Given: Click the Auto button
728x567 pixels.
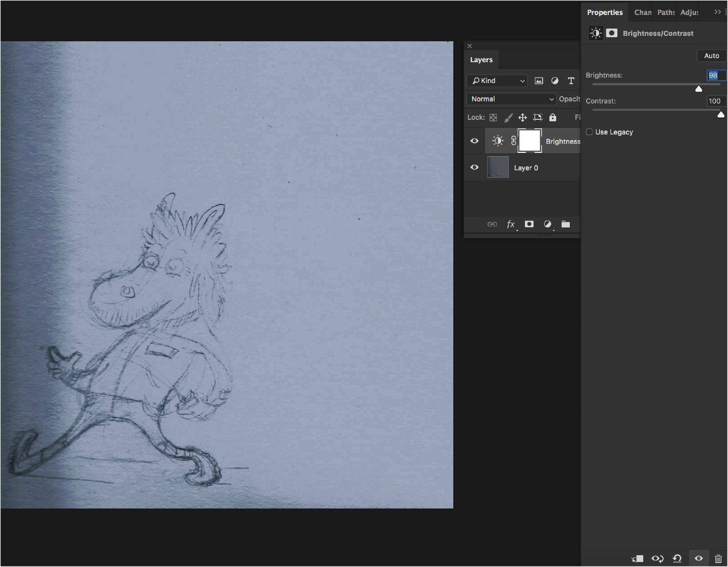Looking at the screenshot, I should (x=712, y=56).
